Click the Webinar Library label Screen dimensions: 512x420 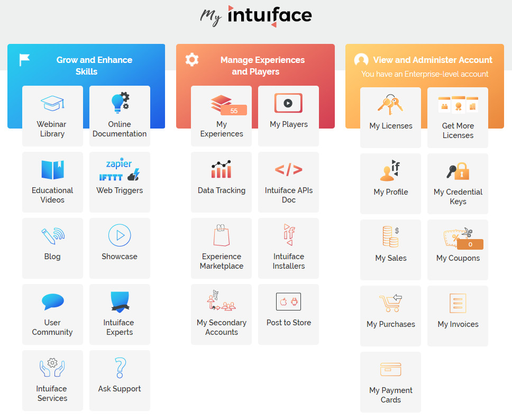[52, 129]
